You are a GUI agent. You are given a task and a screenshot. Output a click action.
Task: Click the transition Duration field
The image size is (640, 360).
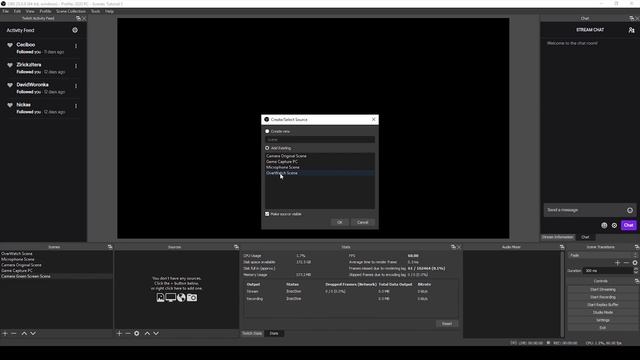click(x=609, y=271)
